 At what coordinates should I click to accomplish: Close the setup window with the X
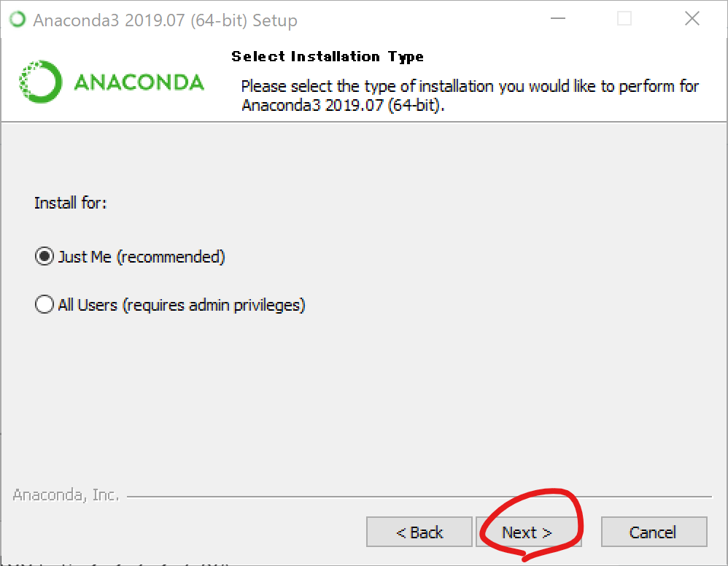point(692,18)
